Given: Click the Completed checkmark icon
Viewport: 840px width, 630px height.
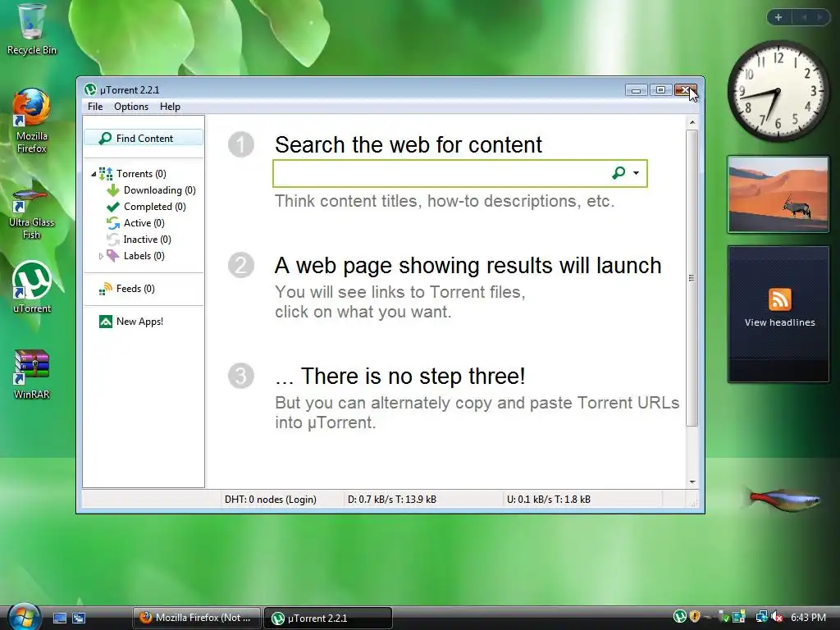Looking at the screenshot, I should (x=112, y=207).
